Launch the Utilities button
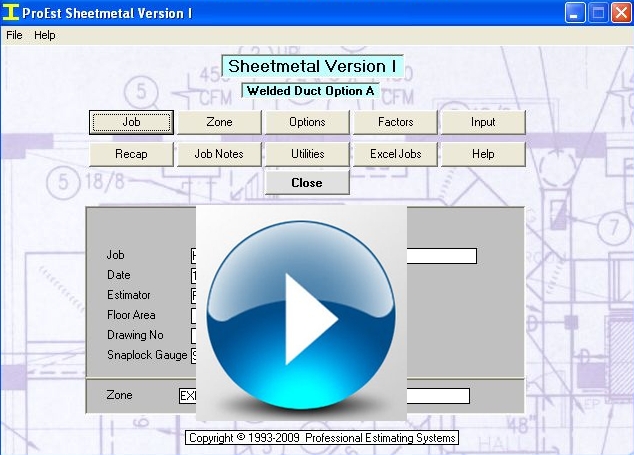This screenshot has height=455, width=634. pyautogui.click(x=307, y=154)
